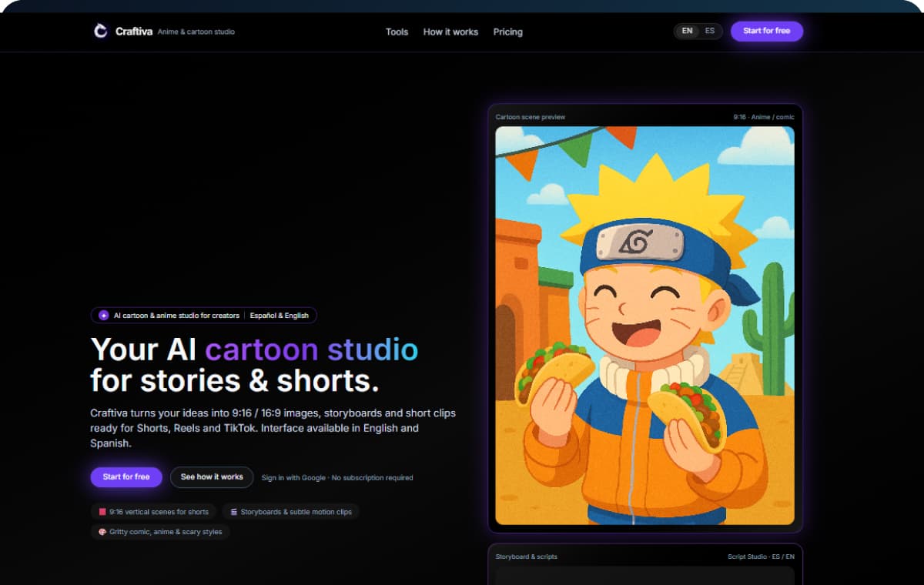
Task: Open the Tools menu in the navigation
Action: [397, 32]
